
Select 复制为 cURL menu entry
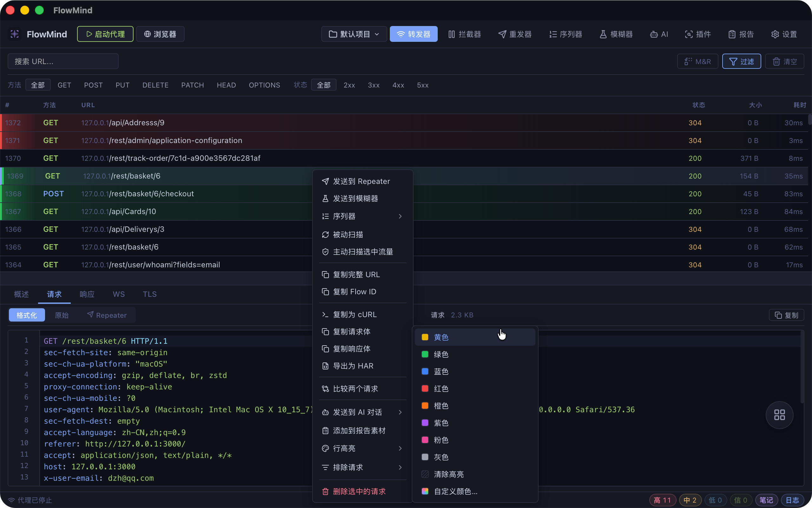coord(363,315)
